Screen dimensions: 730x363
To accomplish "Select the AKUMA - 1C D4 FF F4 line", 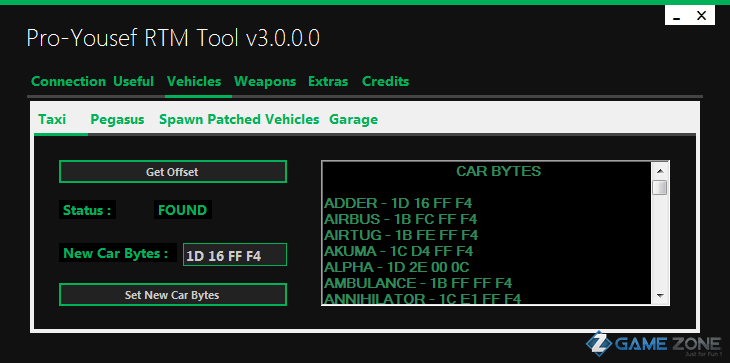I will 399,251.
